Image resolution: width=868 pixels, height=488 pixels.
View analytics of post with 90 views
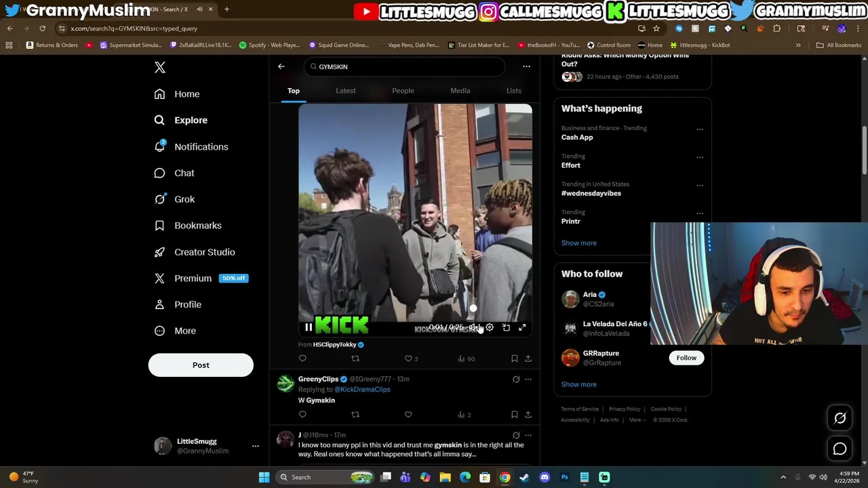click(466, 359)
